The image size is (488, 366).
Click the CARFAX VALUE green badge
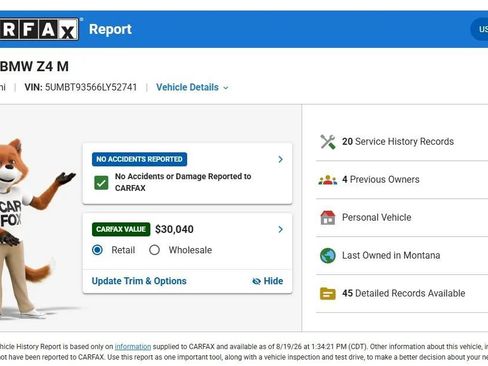click(121, 229)
